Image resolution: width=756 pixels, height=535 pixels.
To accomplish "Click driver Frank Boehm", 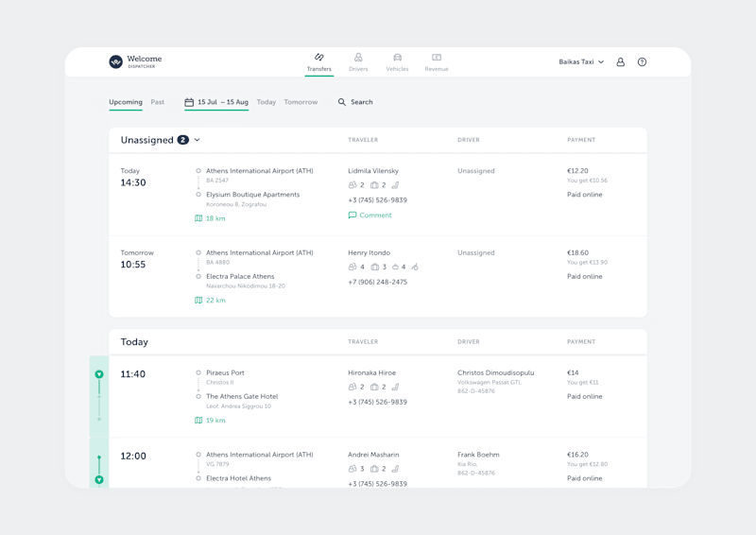I will point(478,455).
